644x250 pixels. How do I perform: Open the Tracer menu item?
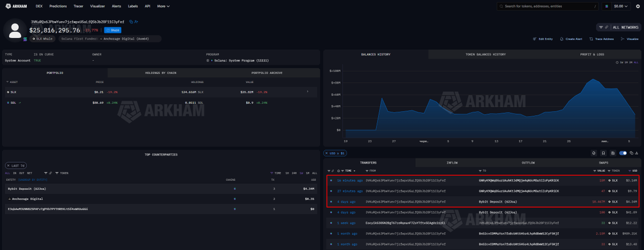click(x=78, y=6)
